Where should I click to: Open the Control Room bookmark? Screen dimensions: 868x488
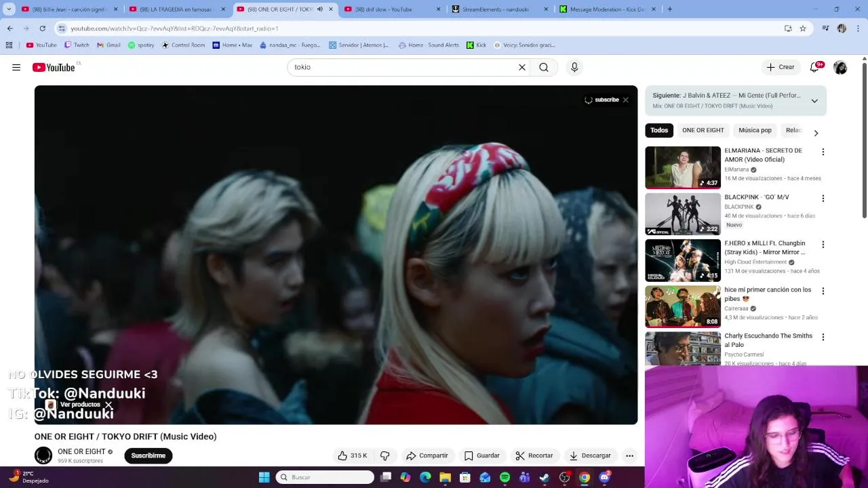pyautogui.click(x=183, y=45)
